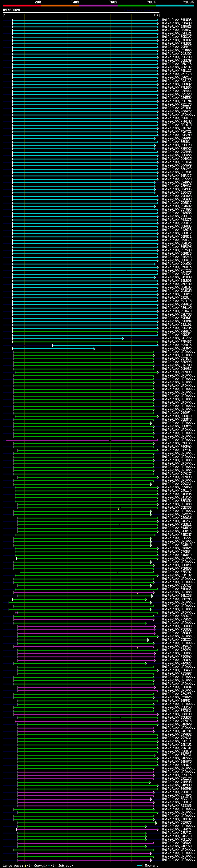Select the AV769029 query label
This screenshot has height=868, width=197.
[x=11, y=10]
